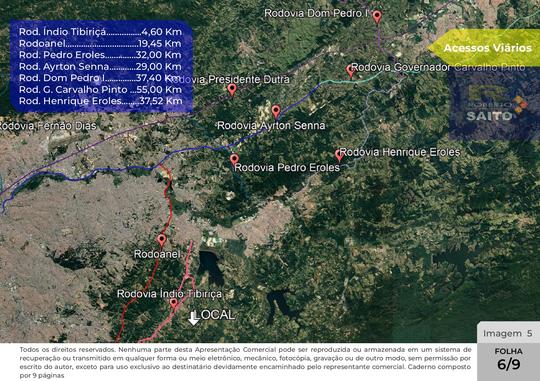
Task: Click the Acessos Viários green banner
Action: [x=484, y=48]
